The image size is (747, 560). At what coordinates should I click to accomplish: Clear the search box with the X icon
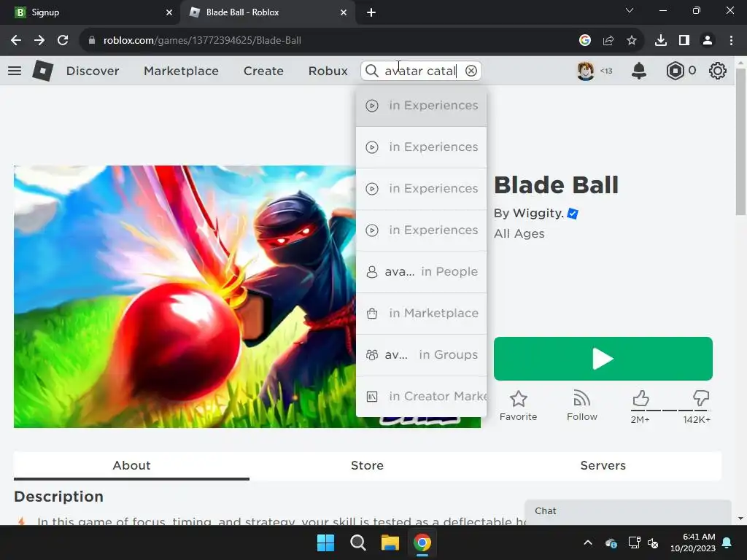(471, 71)
